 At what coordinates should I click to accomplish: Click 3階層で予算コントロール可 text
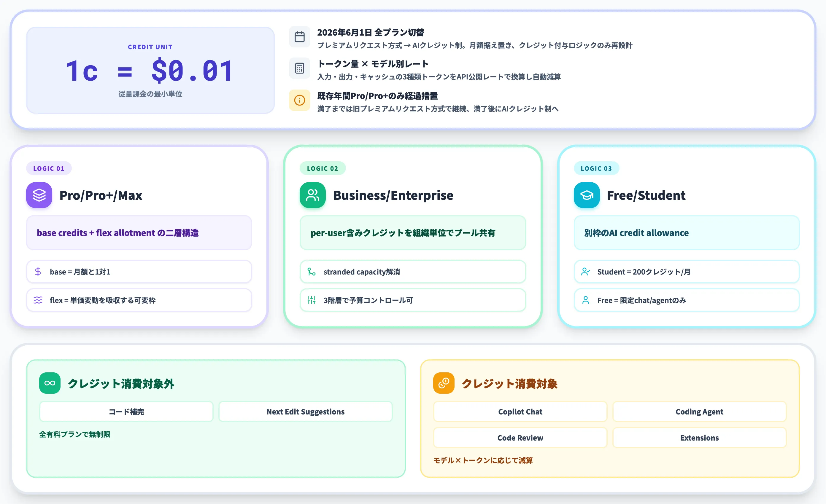click(x=368, y=300)
